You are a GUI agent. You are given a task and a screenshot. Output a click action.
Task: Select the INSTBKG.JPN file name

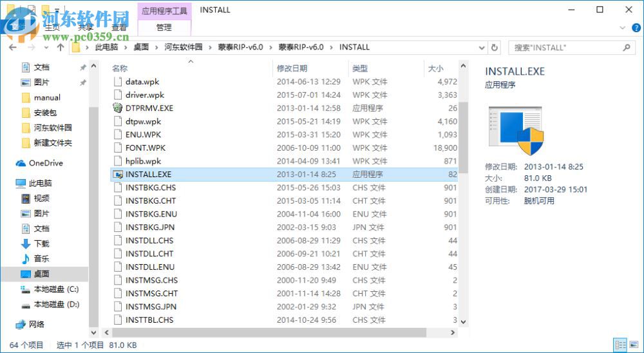click(150, 227)
